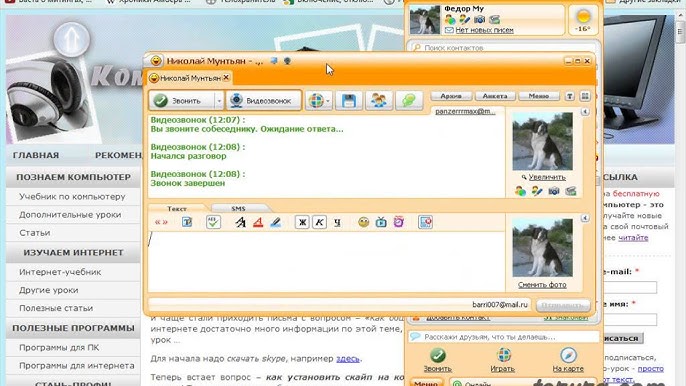This screenshot has width=686, height=386.
Task: Click the green speech bubbles icon
Action: tap(409, 101)
